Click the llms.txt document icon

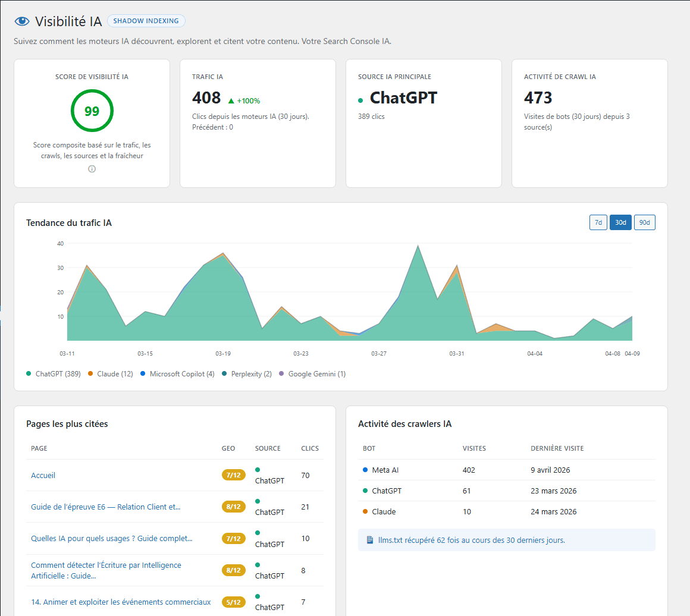(370, 540)
